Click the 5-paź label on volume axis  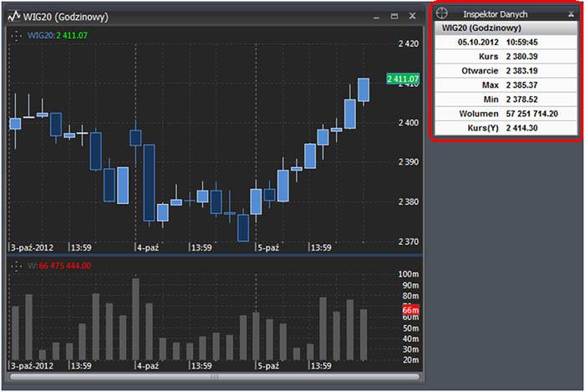coord(268,366)
